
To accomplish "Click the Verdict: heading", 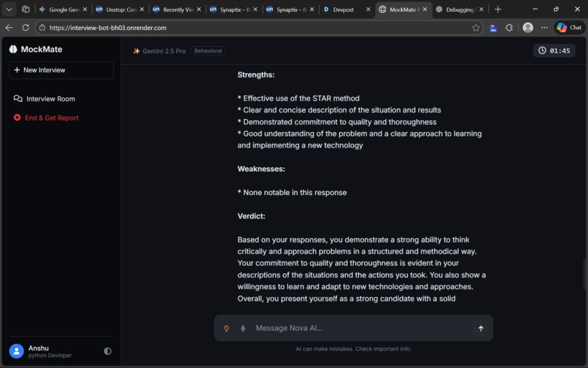I will click(251, 216).
